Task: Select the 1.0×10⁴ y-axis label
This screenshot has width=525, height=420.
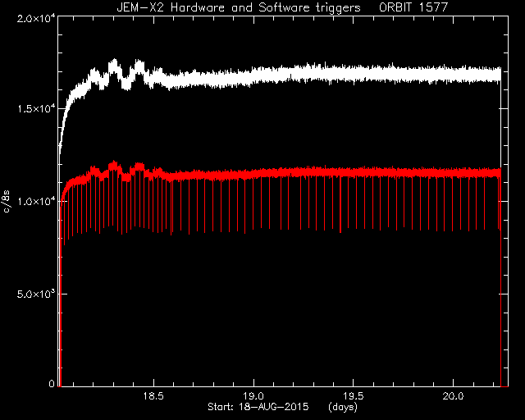Action: (36, 202)
